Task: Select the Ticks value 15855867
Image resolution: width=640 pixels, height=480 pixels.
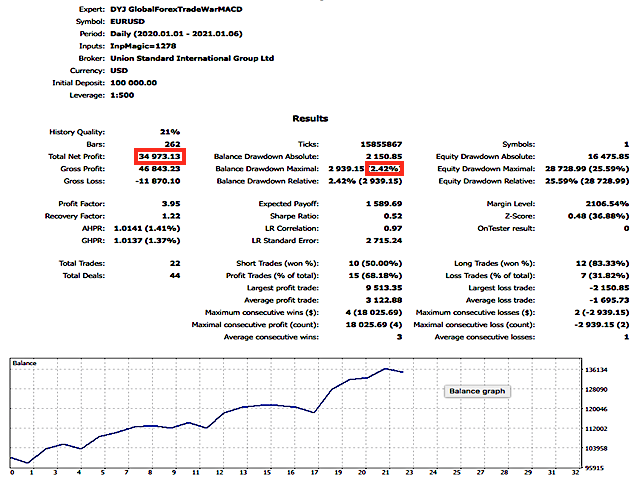Action: tap(381, 144)
